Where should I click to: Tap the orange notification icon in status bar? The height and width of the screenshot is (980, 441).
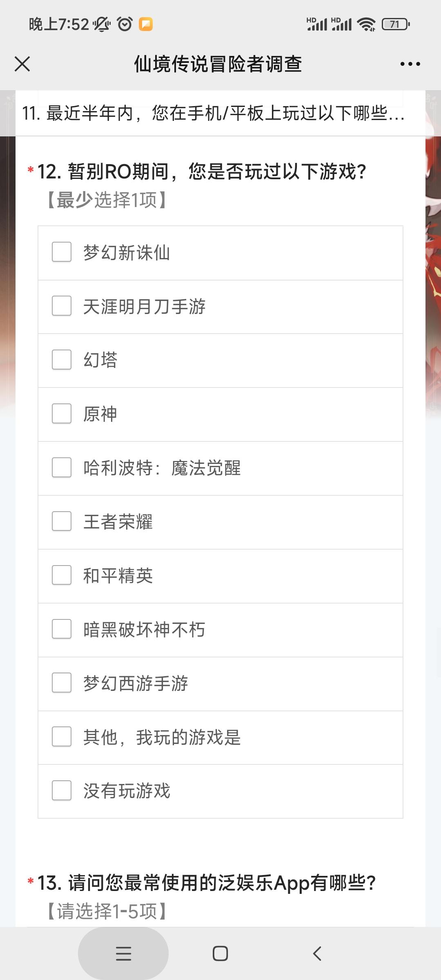pos(146,24)
